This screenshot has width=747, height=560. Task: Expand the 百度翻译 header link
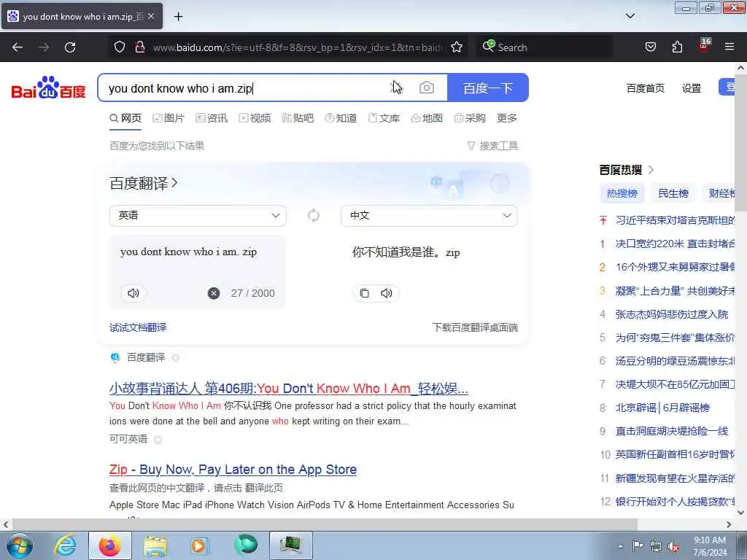click(x=144, y=183)
